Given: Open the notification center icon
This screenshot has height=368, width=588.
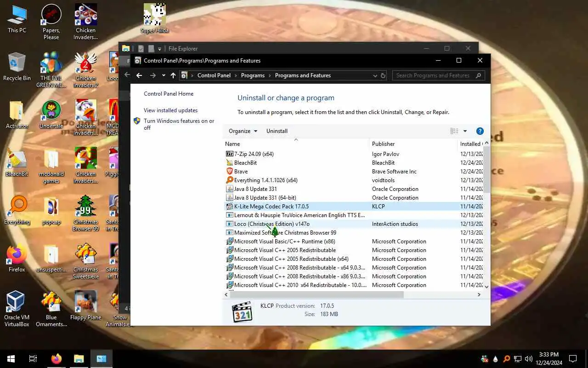Looking at the screenshot, I should (573, 359).
